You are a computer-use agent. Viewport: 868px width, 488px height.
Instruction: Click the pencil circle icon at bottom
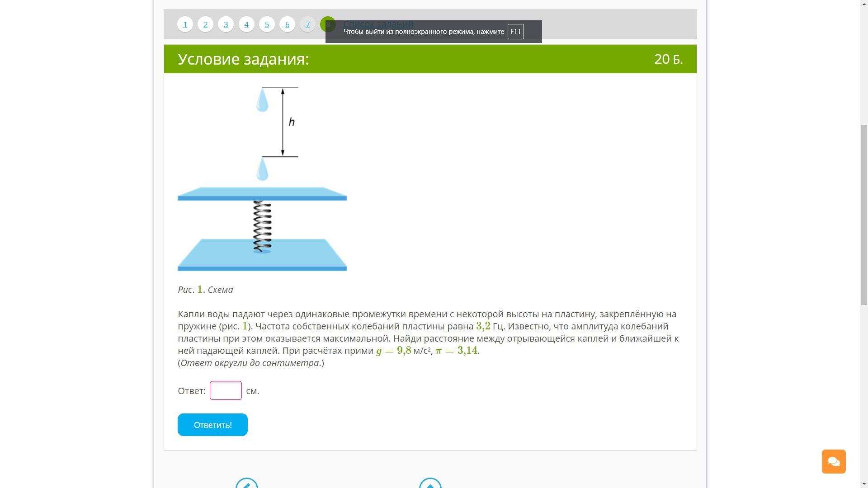point(247,484)
